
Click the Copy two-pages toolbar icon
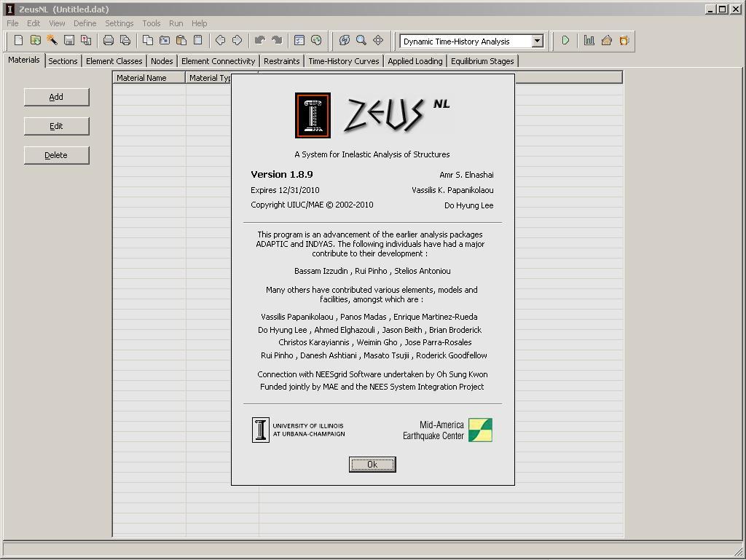(x=148, y=40)
